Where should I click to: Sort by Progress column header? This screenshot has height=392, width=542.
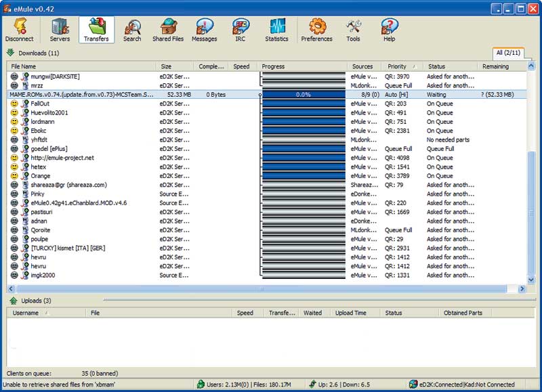[x=302, y=66]
